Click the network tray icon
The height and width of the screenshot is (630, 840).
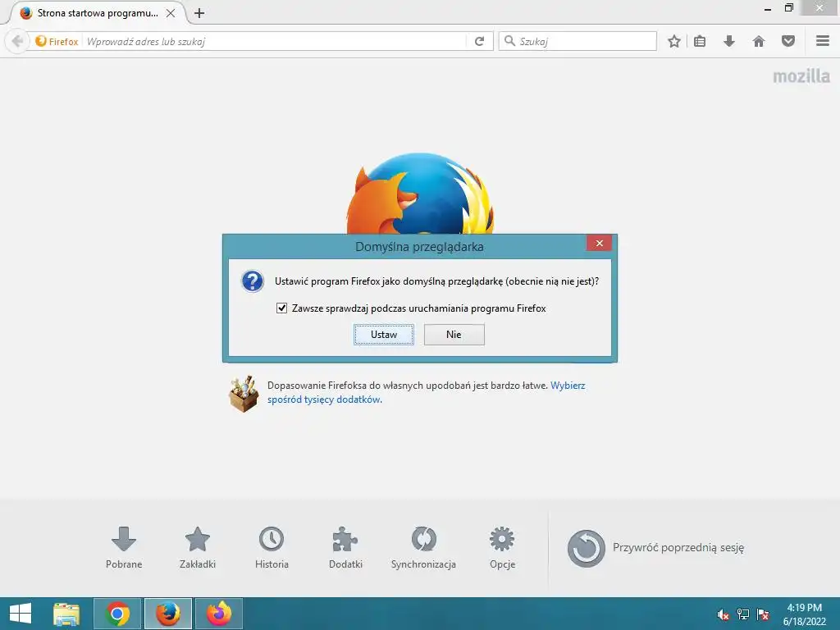click(743, 614)
